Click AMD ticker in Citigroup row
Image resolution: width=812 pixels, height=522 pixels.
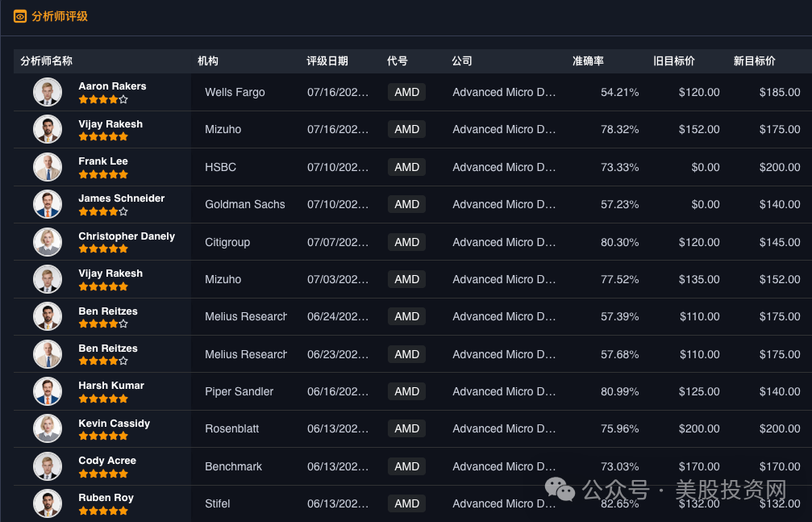406,242
